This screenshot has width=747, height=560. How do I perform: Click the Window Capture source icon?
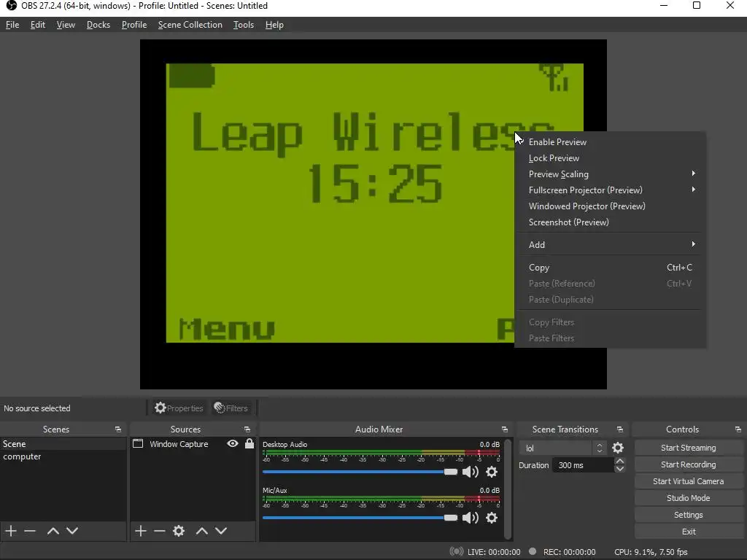pyautogui.click(x=138, y=444)
